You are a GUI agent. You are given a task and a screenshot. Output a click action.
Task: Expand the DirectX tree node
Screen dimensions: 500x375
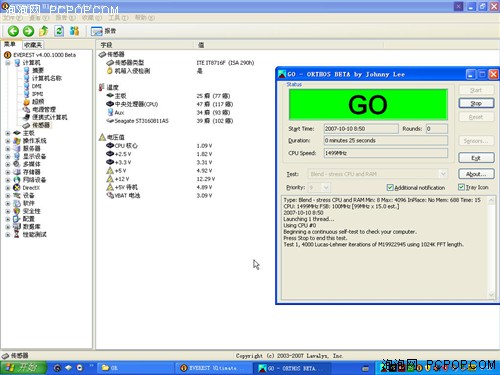(x=8, y=188)
